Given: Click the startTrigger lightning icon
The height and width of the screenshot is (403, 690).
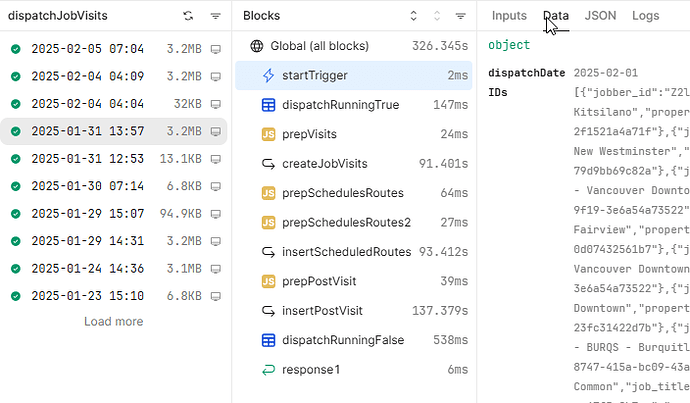Looking at the screenshot, I should pos(268,75).
